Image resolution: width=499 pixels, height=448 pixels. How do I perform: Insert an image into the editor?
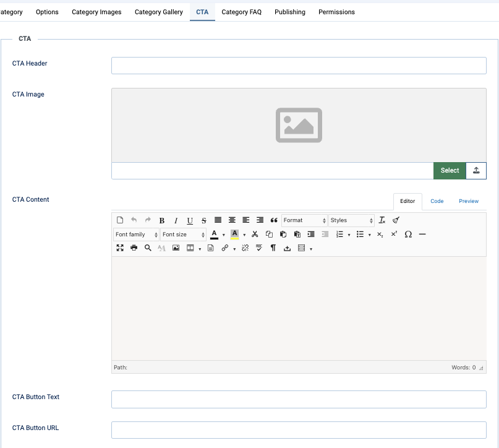point(176,248)
